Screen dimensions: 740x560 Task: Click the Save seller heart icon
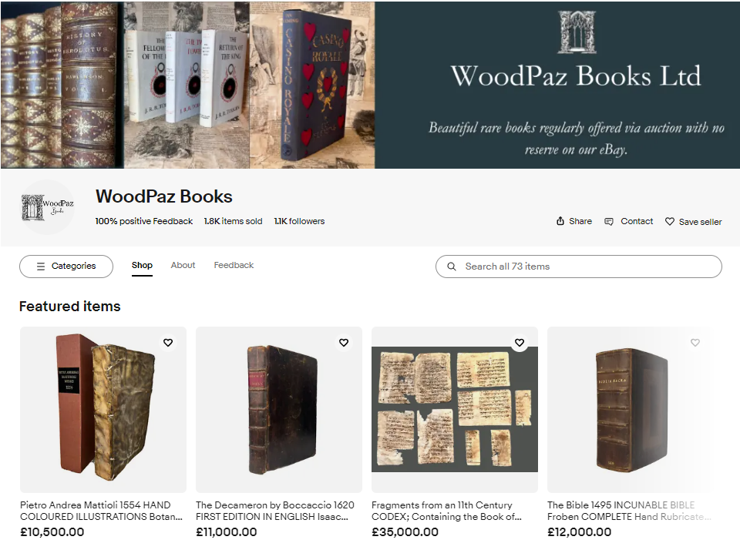pos(669,221)
